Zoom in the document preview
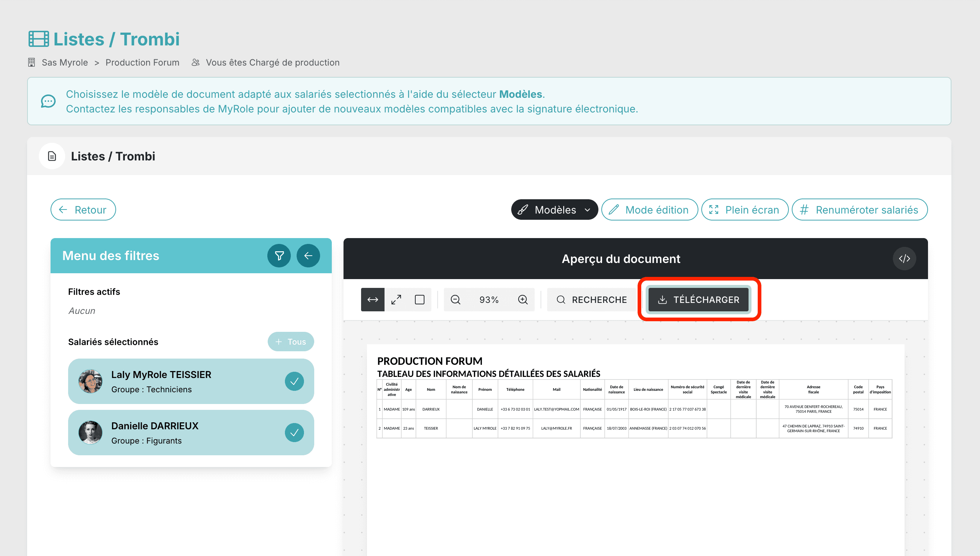Image resolution: width=980 pixels, height=556 pixels. pyautogui.click(x=523, y=300)
